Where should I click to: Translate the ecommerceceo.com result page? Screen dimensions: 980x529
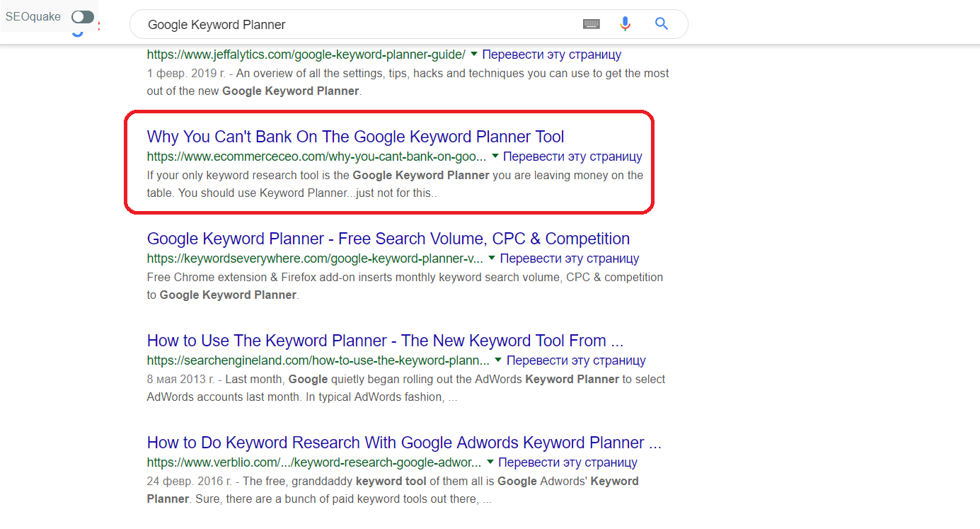[x=573, y=157]
